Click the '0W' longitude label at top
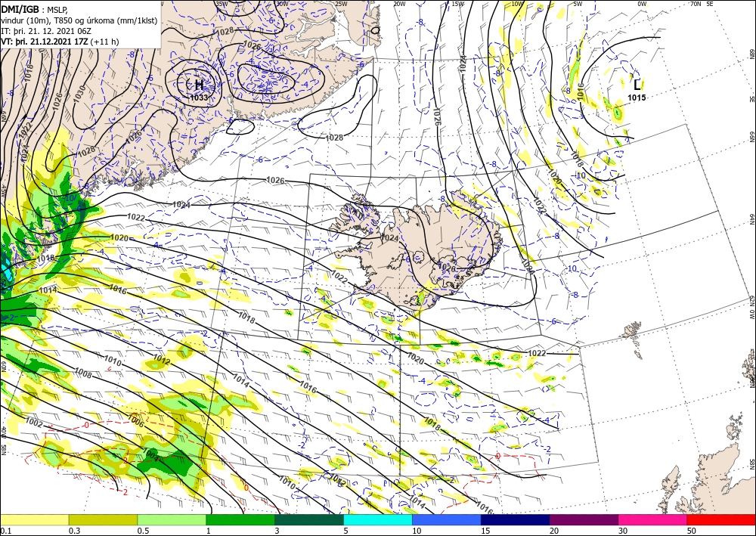The height and width of the screenshot is (536, 756). pyautogui.click(x=642, y=4)
